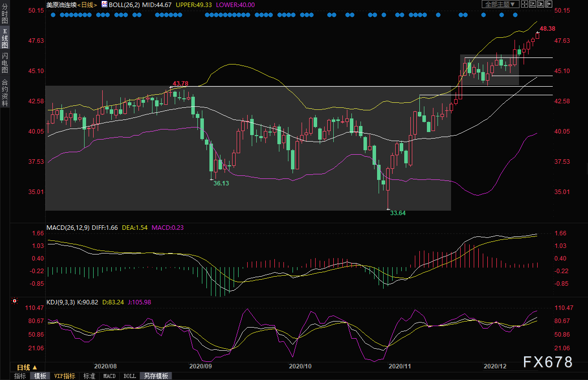Click the red KDJ alert dot icon
This screenshot has width=588, height=380.
pos(14,301)
